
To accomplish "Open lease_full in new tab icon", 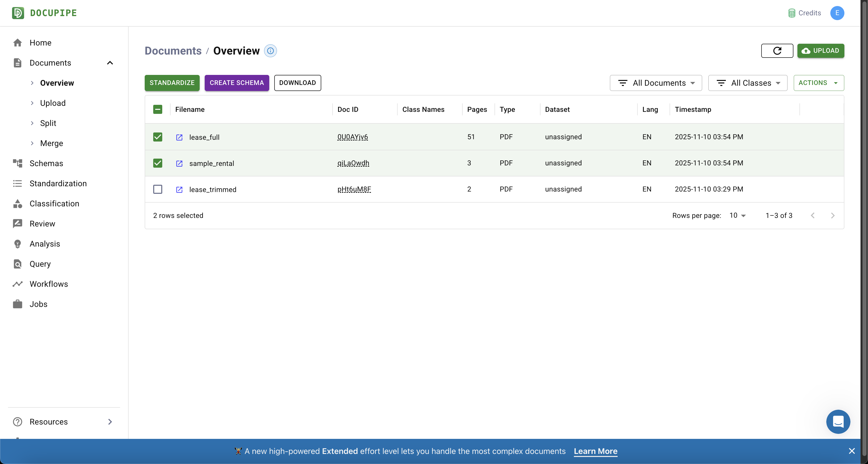I will pos(179,137).
